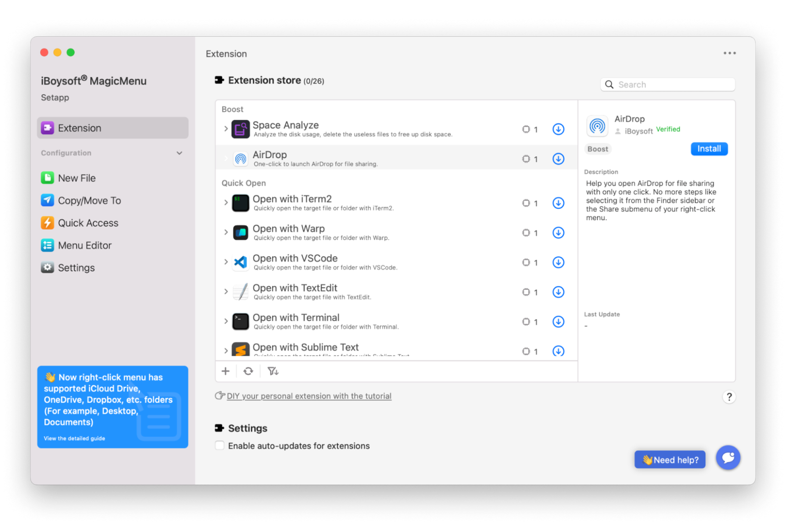Add a new extension with plus icon
The width and height of the screenshot is (786, 532).
(226, 371)
